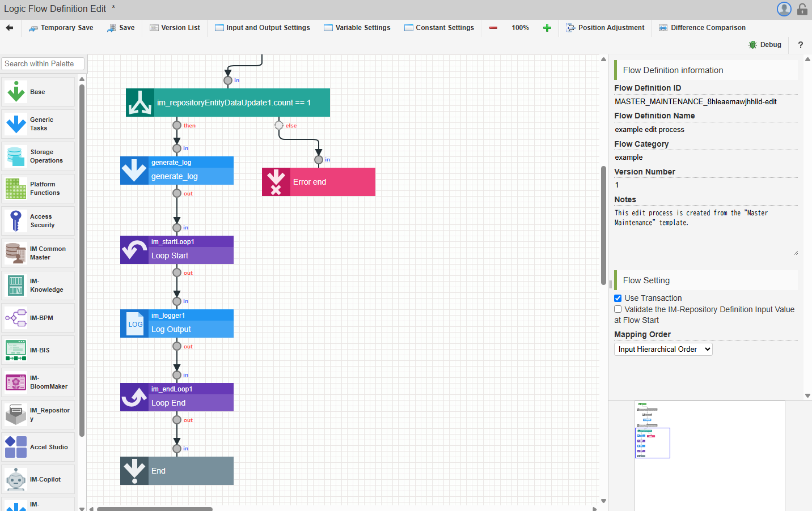Expand the IM Common Master palette category

point(38,253)
